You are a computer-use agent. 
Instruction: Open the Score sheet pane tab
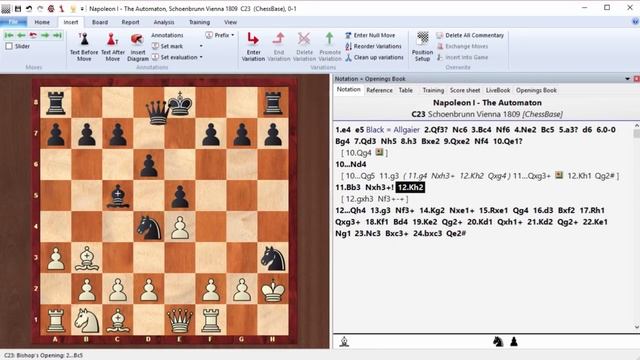coord(464,90)
